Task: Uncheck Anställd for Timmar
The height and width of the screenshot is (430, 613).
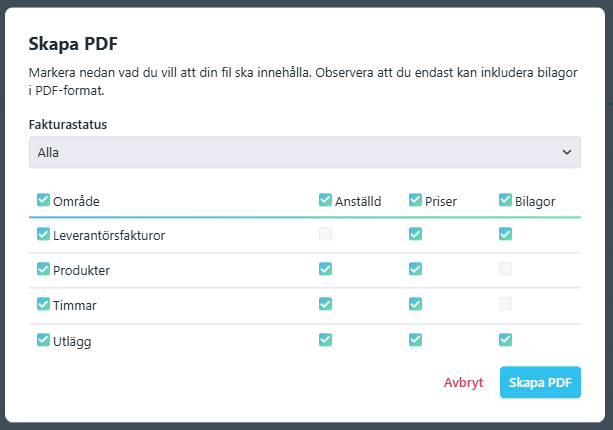Action: tap(325, 304)
